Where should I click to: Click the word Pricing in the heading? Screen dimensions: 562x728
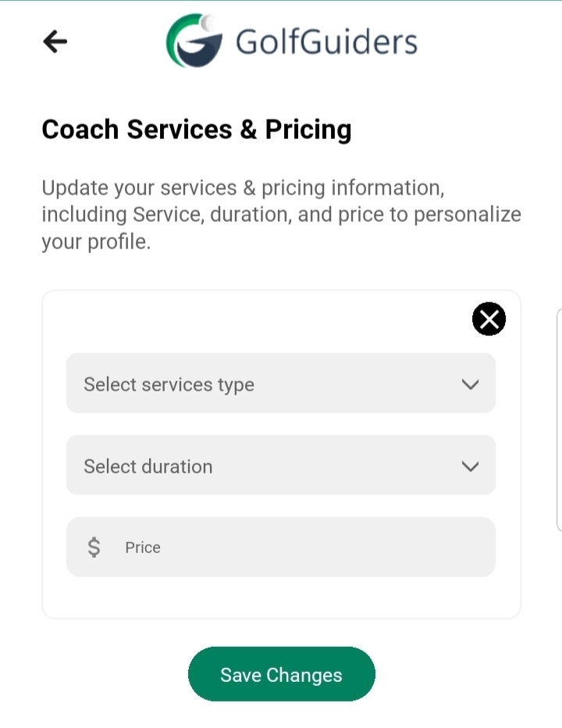coord(308,130)
